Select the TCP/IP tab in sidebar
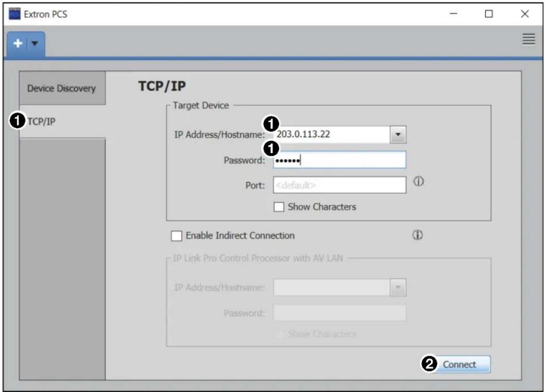Image resolution: width=545 pixels, height=392 pixels. click(x=62, y=122)
